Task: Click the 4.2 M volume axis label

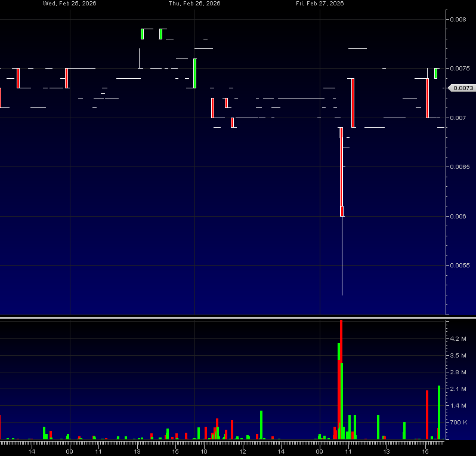Action: [458, 339]
